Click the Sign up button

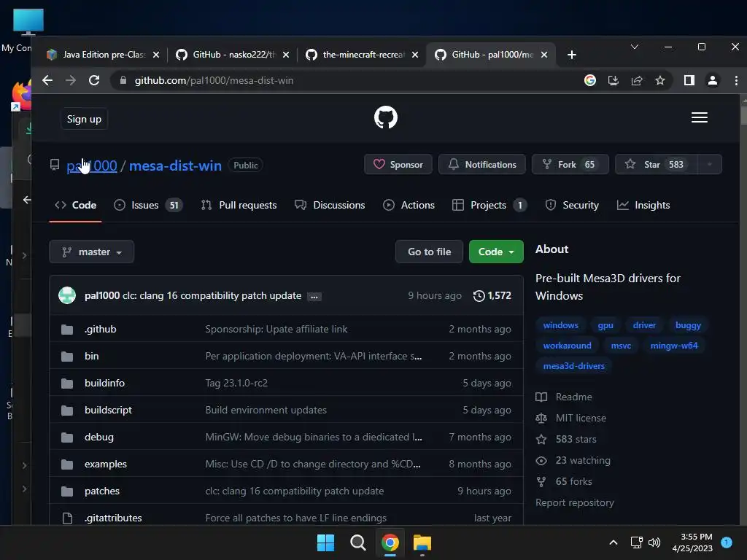coord(84,119)
